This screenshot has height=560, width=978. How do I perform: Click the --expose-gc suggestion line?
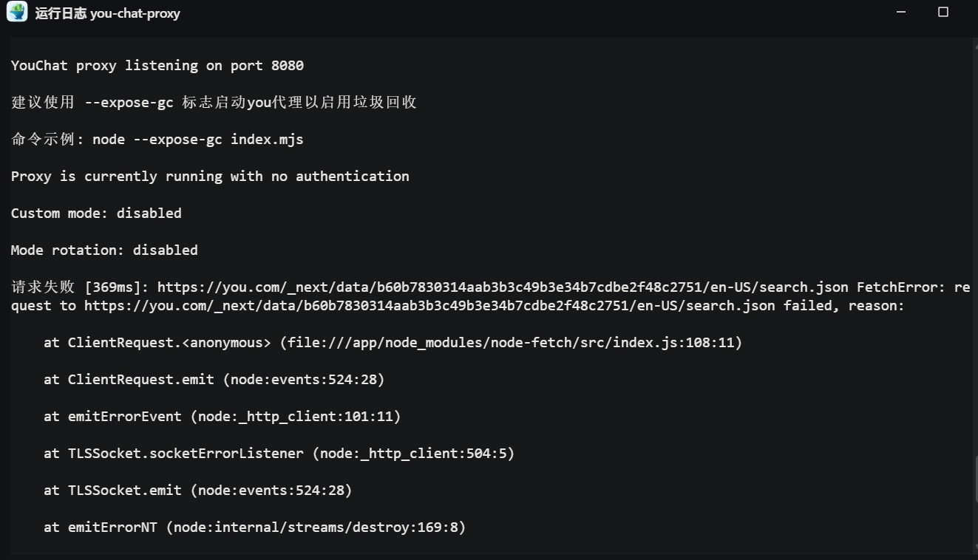click(214, 103)
